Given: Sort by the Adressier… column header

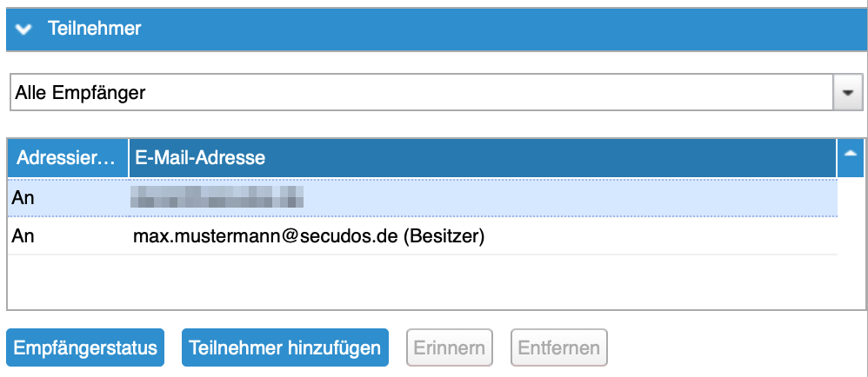Looking at the screenshot, I should tap(67, 158).
